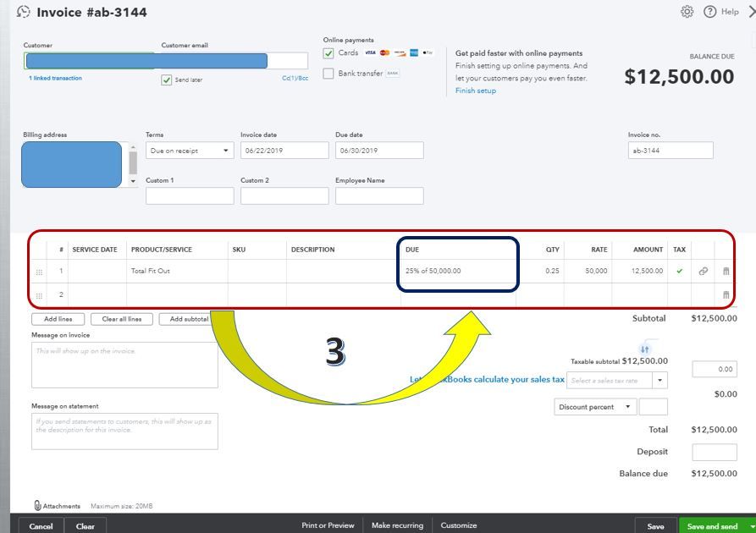Click the Clear all lines button
756x533 pixels.
click(122, 319)
